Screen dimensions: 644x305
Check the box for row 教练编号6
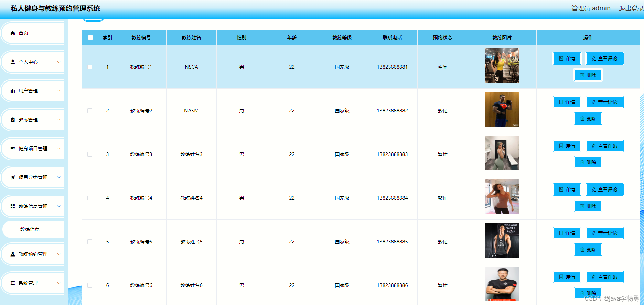coord(90,285)
